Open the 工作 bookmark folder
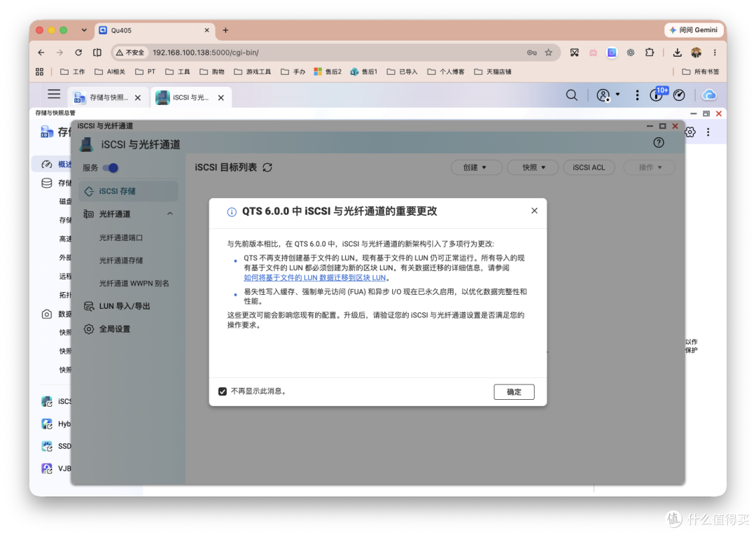Viewport: 756px width, 535px height. 72,72
